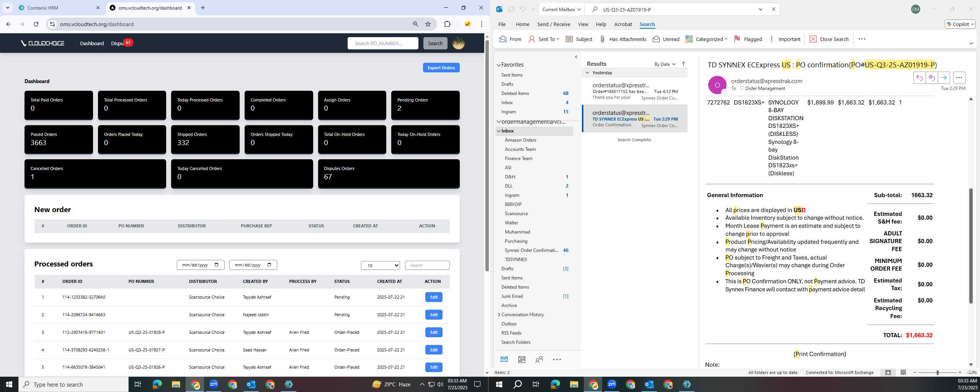The width and height of the screenshot is (980, 392).
Task: Edit order with PO US-Q3-25-01928-P
Action: coord(434,332)
